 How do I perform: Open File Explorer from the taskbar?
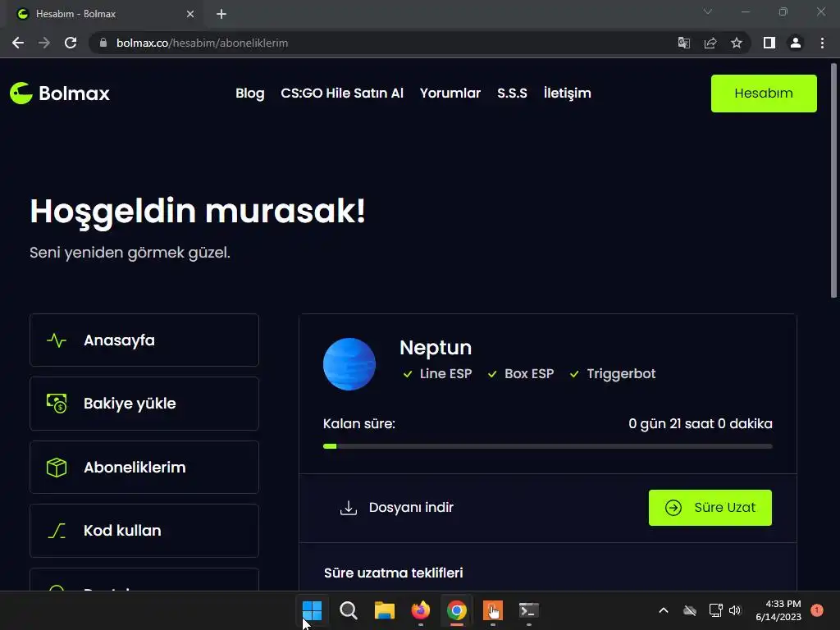pos(384,610)
